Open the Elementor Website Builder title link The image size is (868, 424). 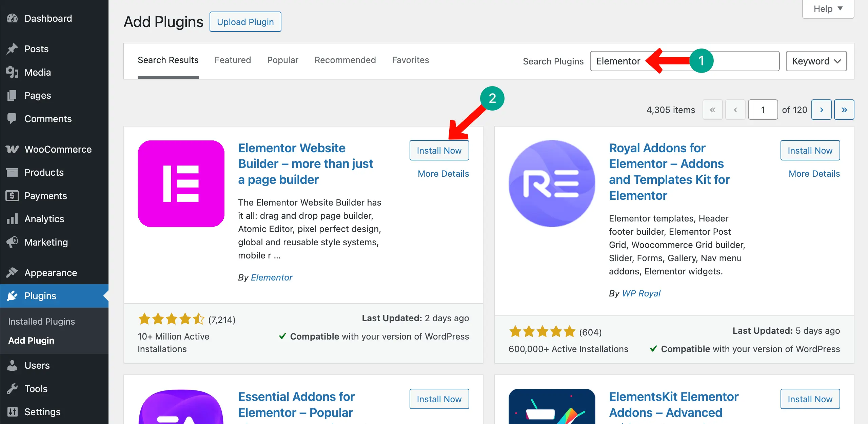[305, 164]
